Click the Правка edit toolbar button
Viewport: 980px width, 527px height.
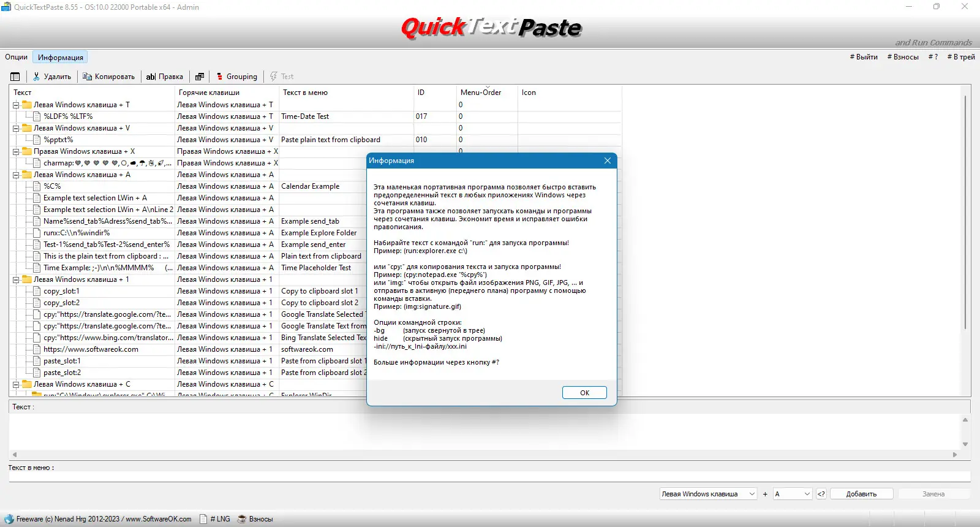point(164,77)
